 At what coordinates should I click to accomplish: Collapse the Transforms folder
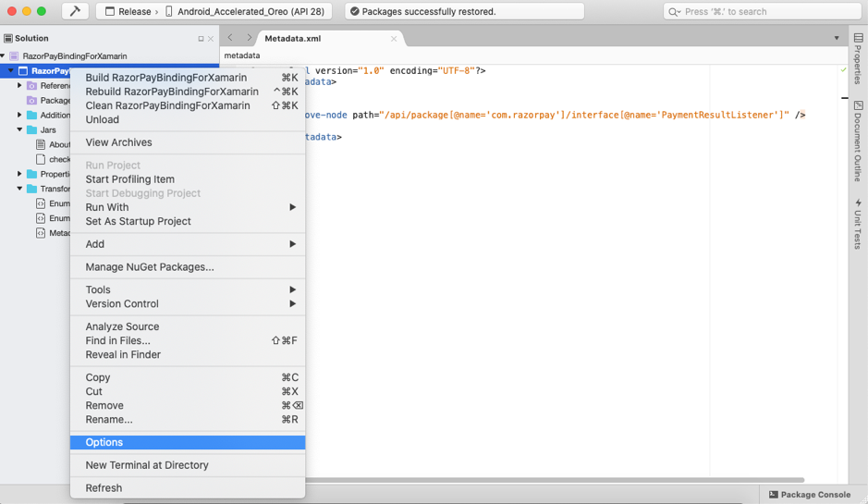coord(19,189)
